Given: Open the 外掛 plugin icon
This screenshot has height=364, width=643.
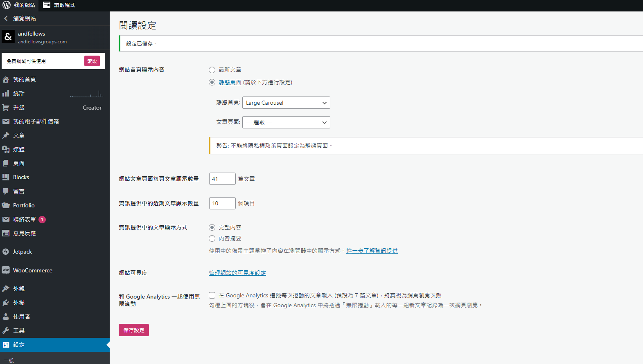Looking at the screenshot, I should pos(6,303).
